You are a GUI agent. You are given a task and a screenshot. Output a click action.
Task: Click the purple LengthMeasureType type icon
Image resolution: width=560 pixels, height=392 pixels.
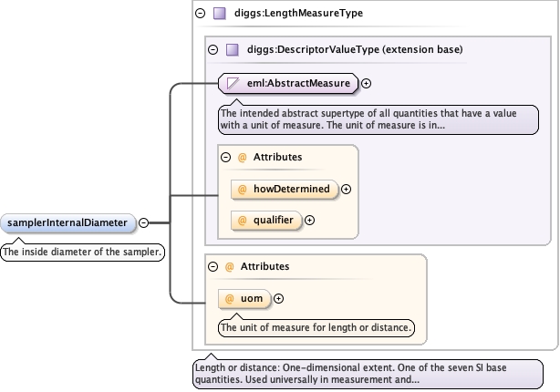tap(219, 14)
